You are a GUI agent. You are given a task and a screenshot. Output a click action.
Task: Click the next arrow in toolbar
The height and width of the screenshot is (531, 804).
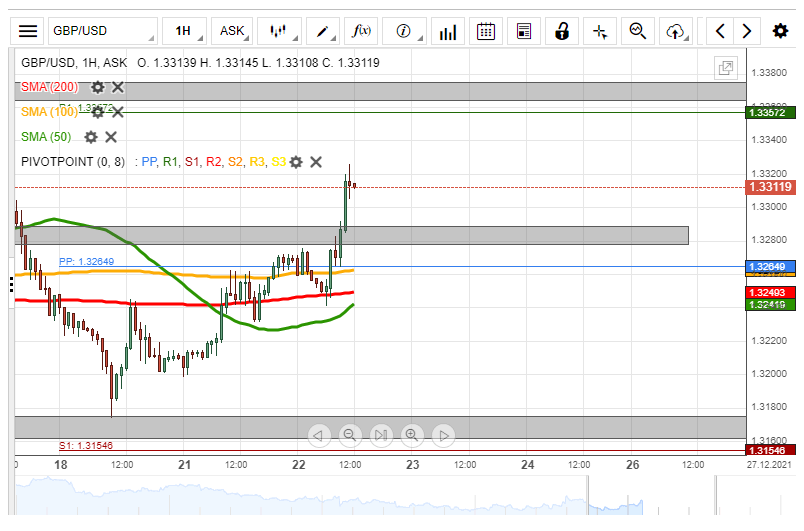click(746, 31)
